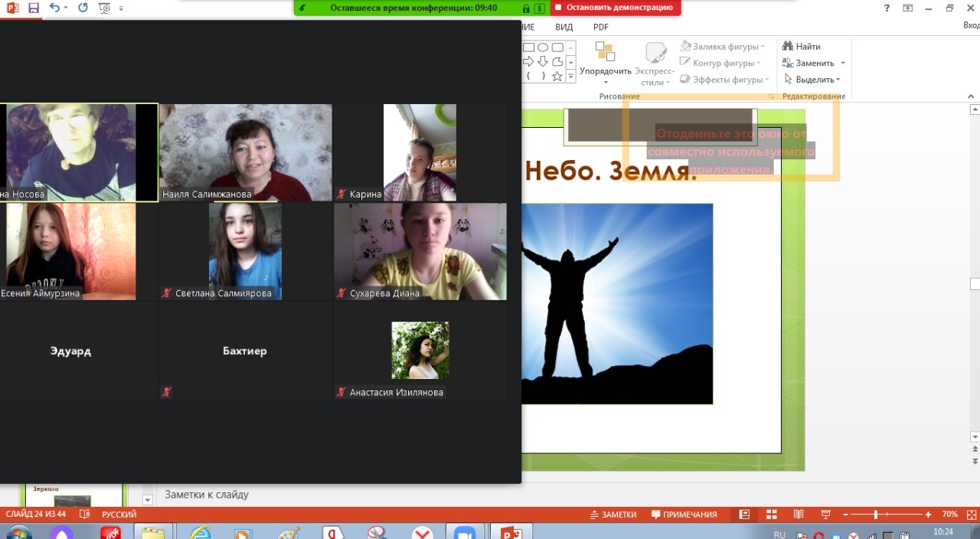
Task: Click the zoom slider handle
Action: click(875, 514)
